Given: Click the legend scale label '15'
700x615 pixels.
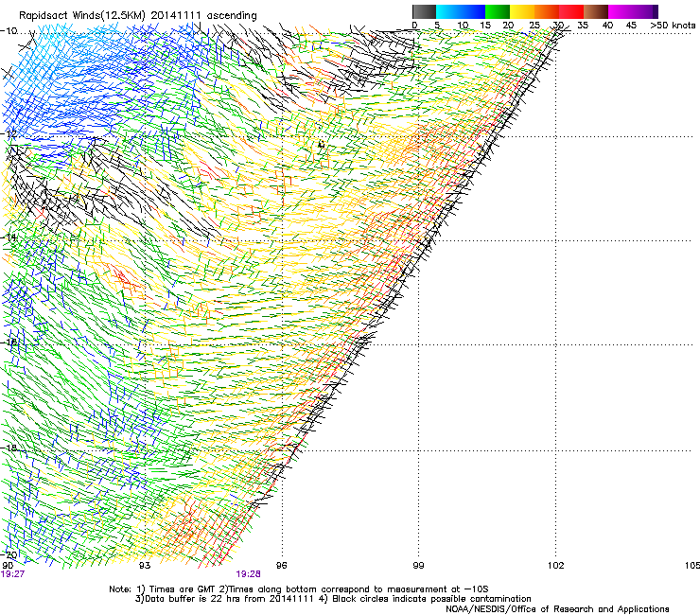Looking at the screenshot, I should coord(485,26).
